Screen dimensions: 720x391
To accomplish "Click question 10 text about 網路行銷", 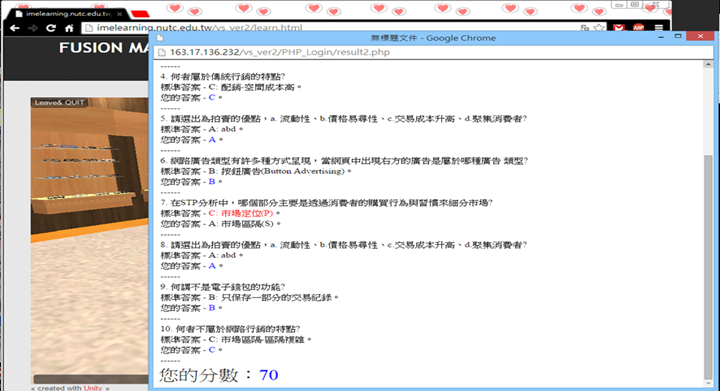I will 230,329.
